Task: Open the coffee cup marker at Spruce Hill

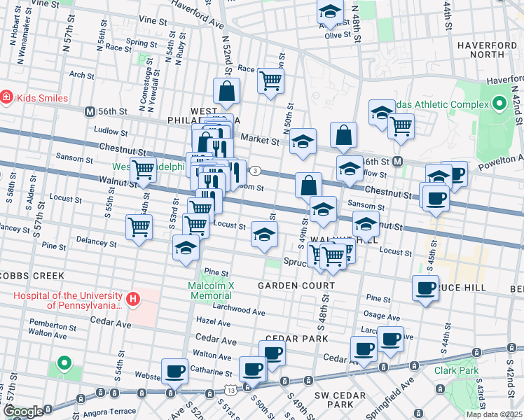Action: [425, 289]
